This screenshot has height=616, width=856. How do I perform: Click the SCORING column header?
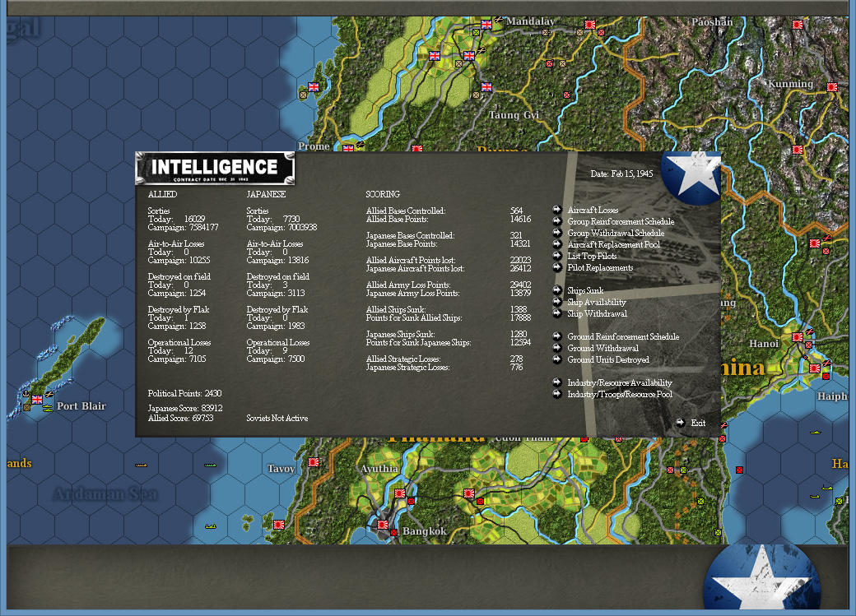click(x=383, y=194)
